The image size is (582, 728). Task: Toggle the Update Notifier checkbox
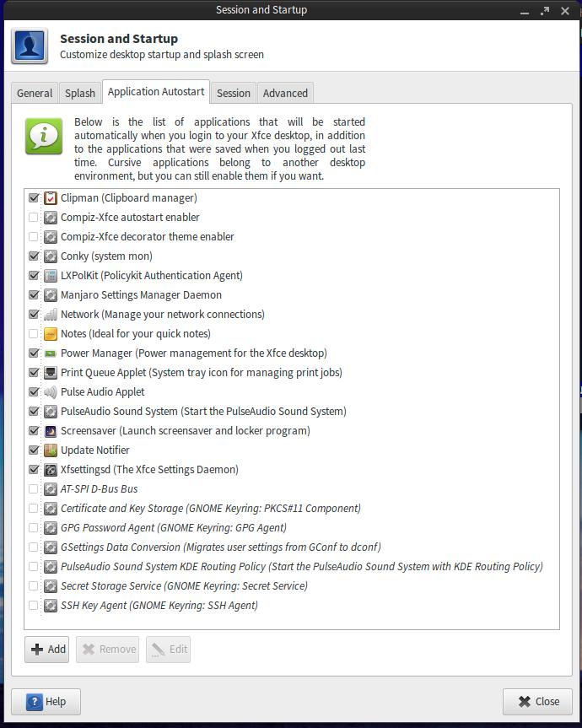[34, 450]
